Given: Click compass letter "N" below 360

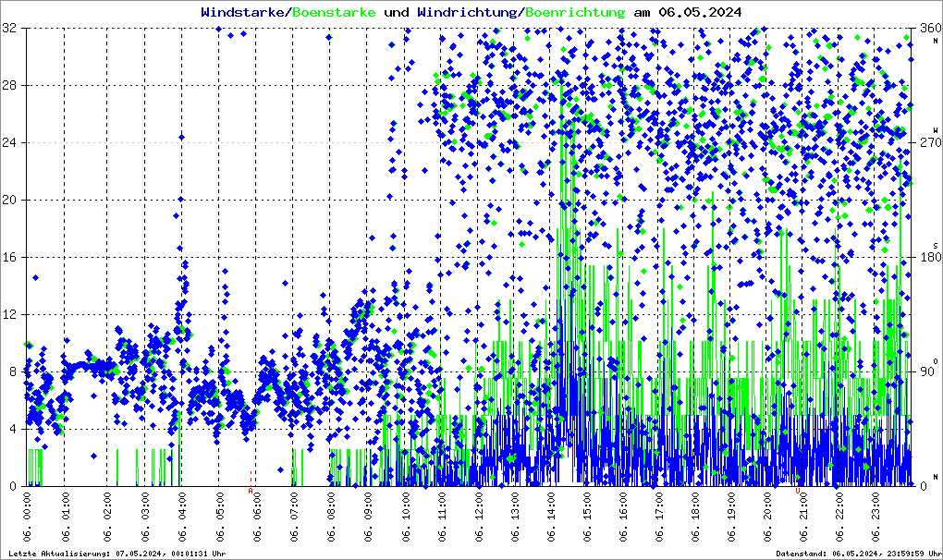Looking at the screenshot, I should pyautogui.click(x=936, y=41).
